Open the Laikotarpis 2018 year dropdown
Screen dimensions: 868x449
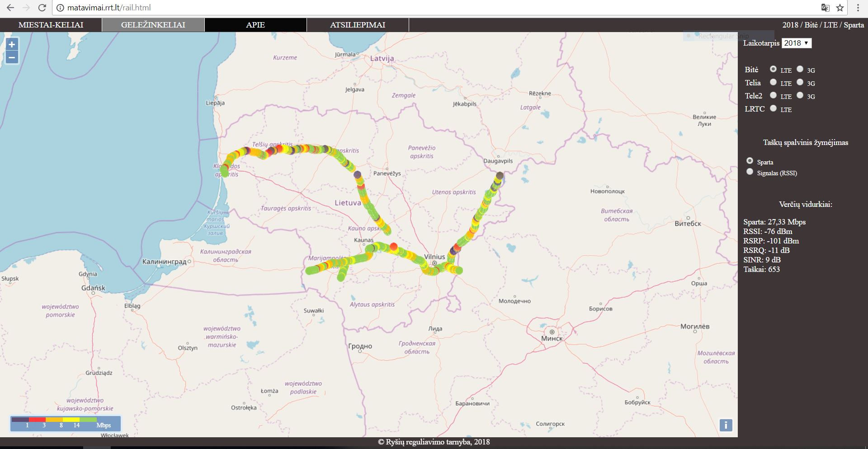(797, 43)
